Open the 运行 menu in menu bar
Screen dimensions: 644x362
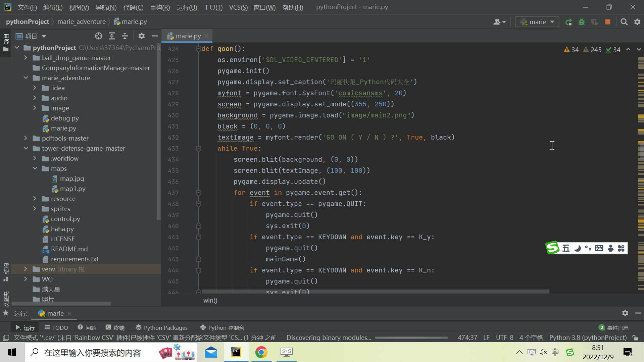pos(187,7)
